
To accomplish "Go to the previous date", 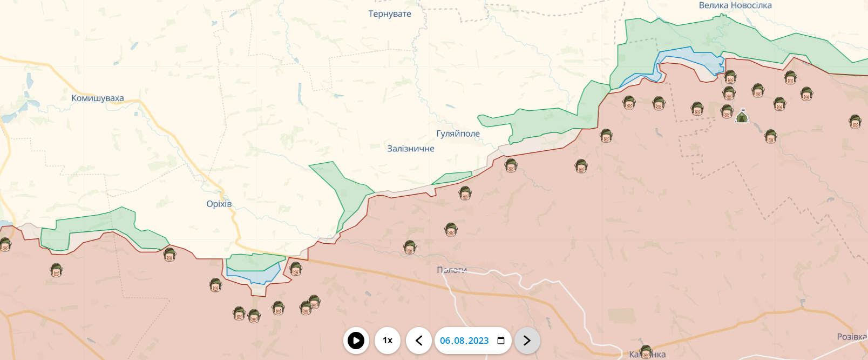I will click(419, 341).
